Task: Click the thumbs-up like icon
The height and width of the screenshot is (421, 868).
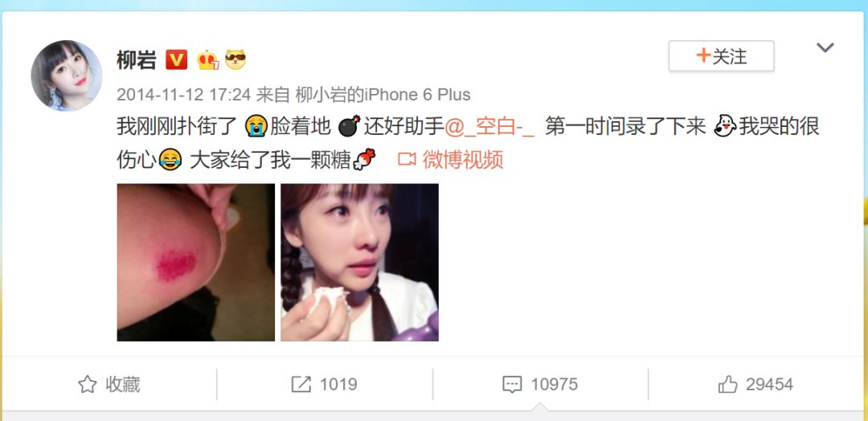Action: (728, 384)
